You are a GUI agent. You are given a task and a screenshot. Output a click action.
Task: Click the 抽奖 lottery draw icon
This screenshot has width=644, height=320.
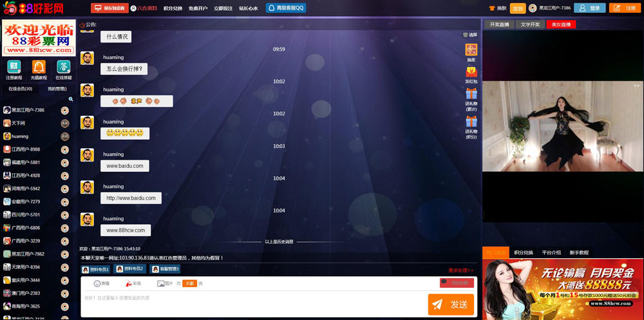point(471,50)
